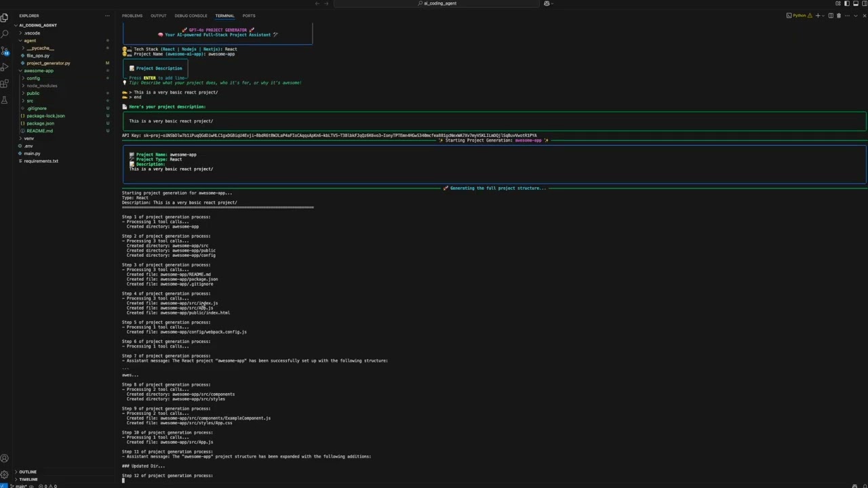The width and height of the screenshot is (868, 488).
Task: Open the Extensions view icon
Action: click(x=5, y=83)
